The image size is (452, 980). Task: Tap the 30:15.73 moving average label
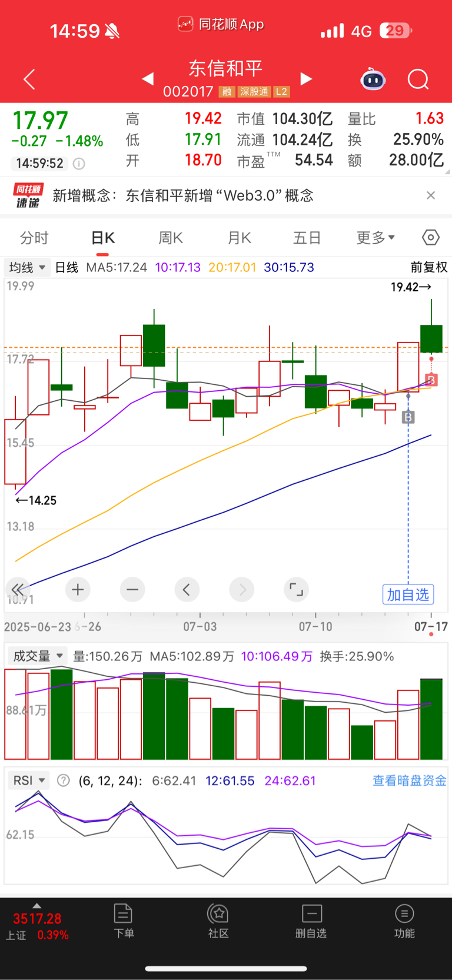click(289, 267)
